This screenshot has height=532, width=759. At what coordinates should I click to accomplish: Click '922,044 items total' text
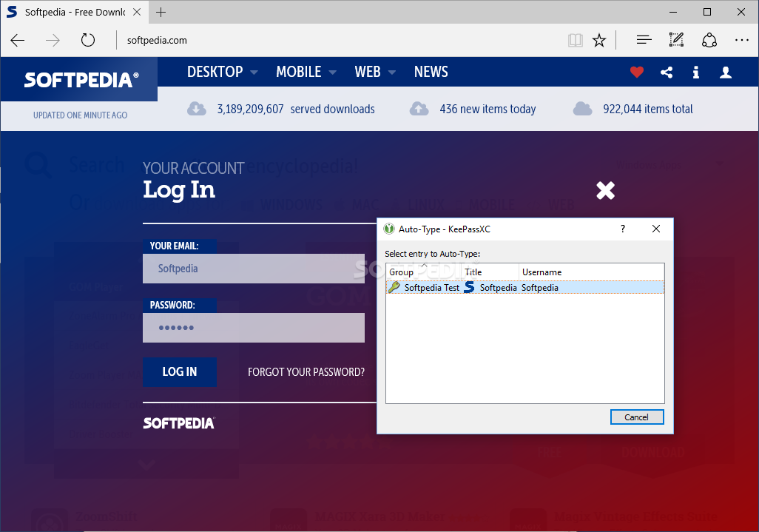pos(648,109)
